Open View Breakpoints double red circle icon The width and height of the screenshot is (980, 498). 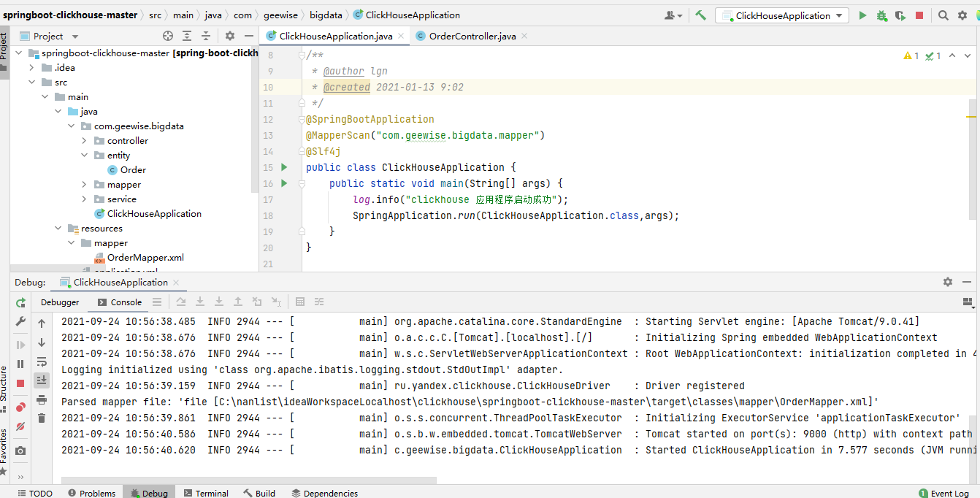20,407
